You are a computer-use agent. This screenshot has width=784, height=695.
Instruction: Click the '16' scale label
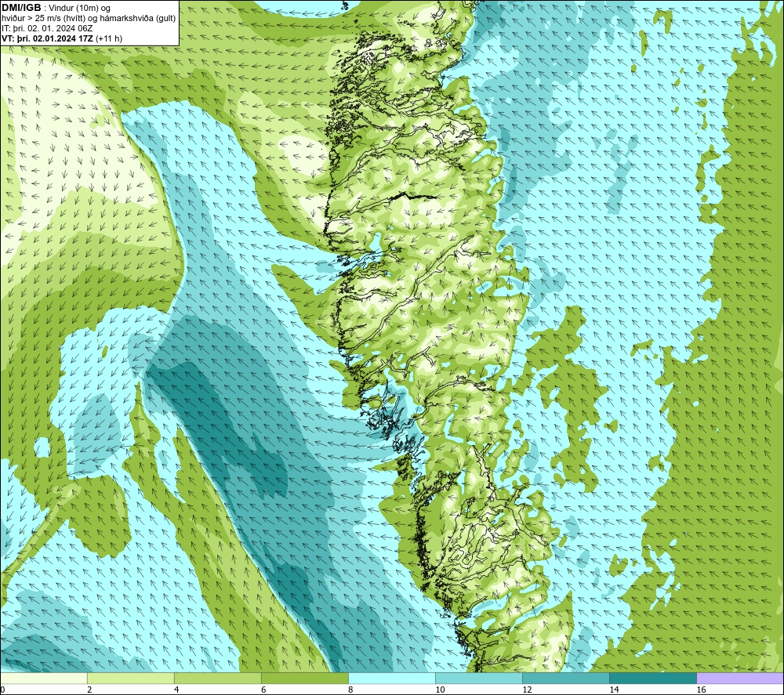pyautogui.click(x=701, y=690)
